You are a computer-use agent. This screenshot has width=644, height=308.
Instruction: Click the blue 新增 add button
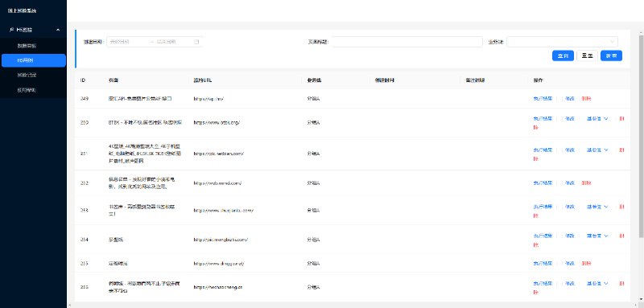click(x=611, y=55)
